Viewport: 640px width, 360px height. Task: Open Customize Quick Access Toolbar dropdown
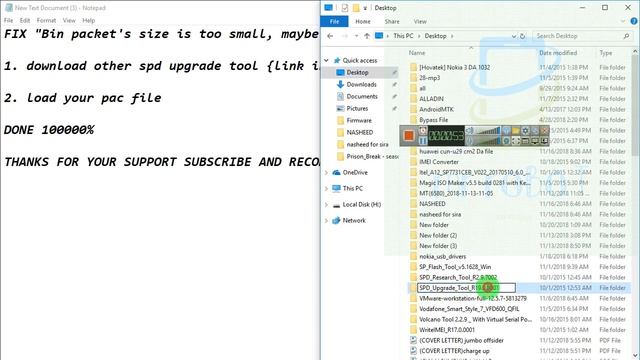click(365, 8)
